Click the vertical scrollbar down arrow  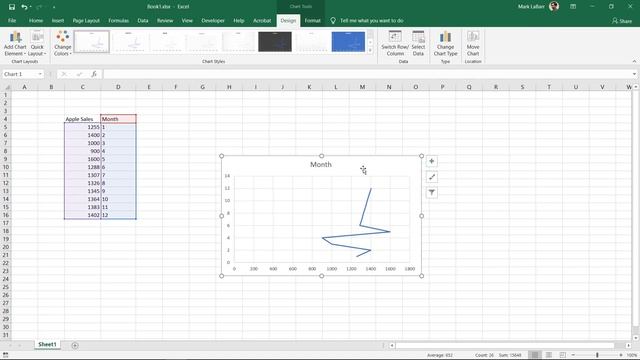click(x=636, y=338)
